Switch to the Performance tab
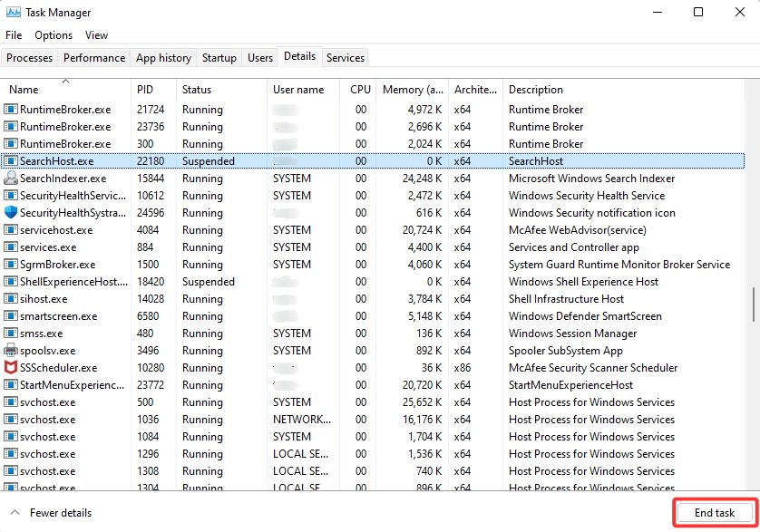Image resolution: width=760 pixels, height=532 pixels. [93, 57]
